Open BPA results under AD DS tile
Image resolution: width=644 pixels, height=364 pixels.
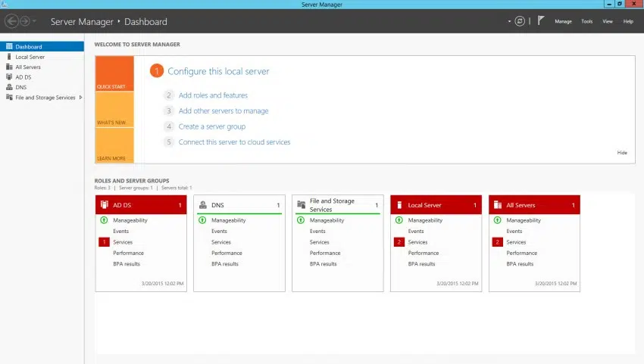click(x=127, y=264)
